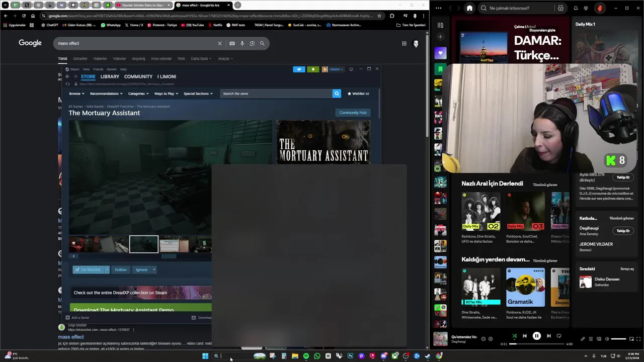This screenshot has width=644, height=362.
Task: Switch to Görseller tab on Google
Action: pyautogui.click(x=80, y=58)
